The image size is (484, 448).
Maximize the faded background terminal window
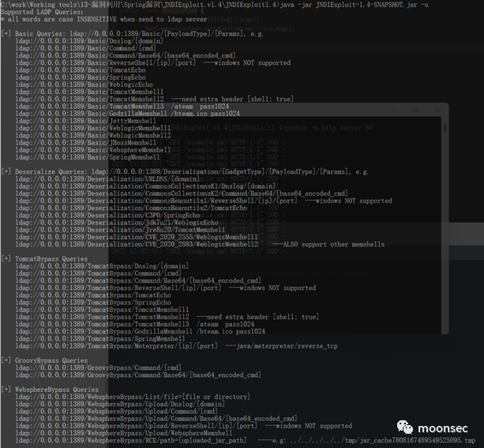coord(415,110)
